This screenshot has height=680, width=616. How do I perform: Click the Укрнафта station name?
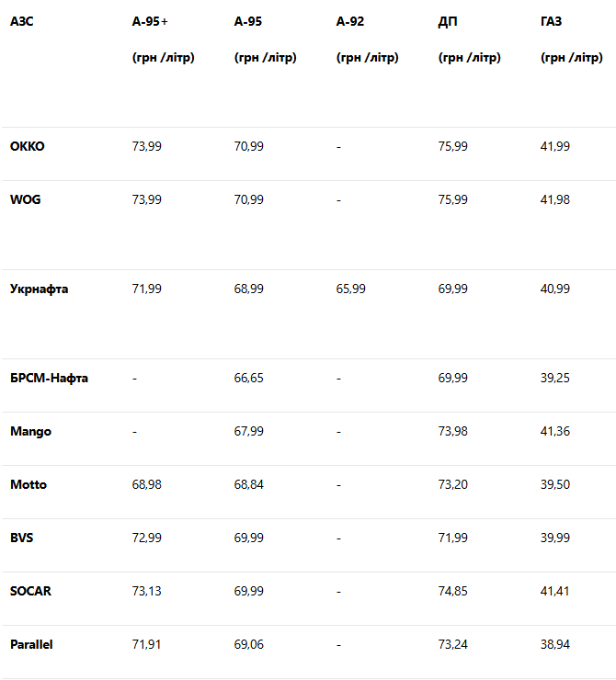[40, 289]
